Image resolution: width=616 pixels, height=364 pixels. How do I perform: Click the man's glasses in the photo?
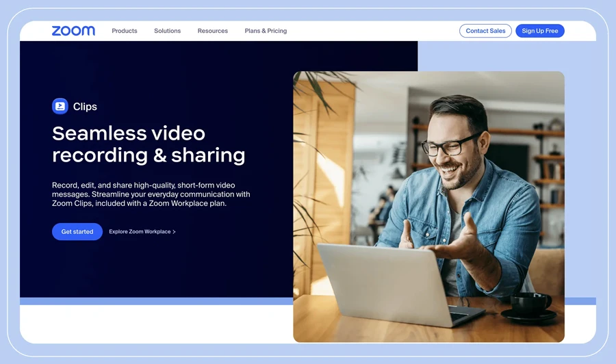click(448, 145)
